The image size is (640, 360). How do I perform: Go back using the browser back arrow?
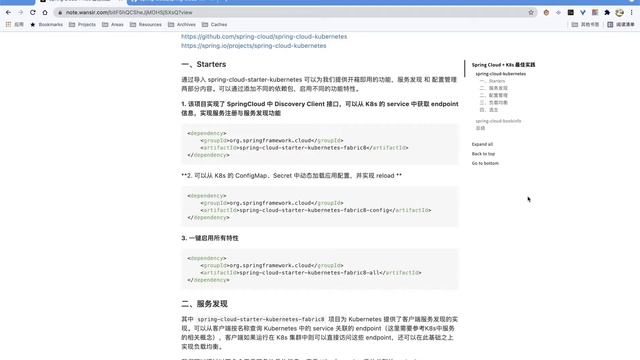(x=8, y=13)
